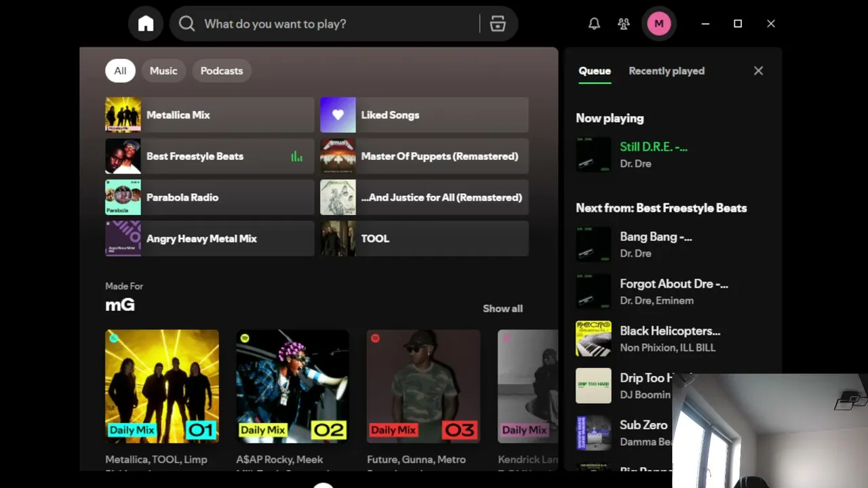The width and height of the screenshot is (868, 488).
Task: Click 'A$AP Rocky, Meek' mix description
Action: pyautogui.click(x=279, y=460)
